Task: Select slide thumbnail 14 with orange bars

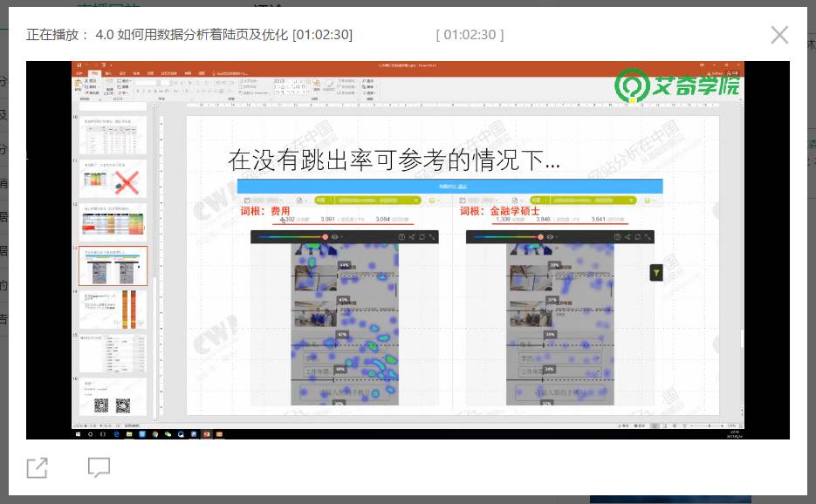Action: pos(113,310)
